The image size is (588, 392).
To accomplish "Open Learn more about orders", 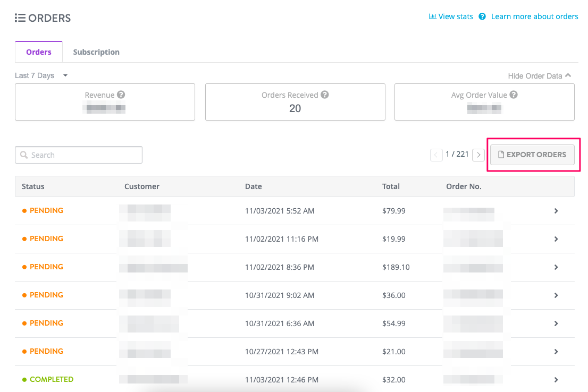I will tap(534, 16).
